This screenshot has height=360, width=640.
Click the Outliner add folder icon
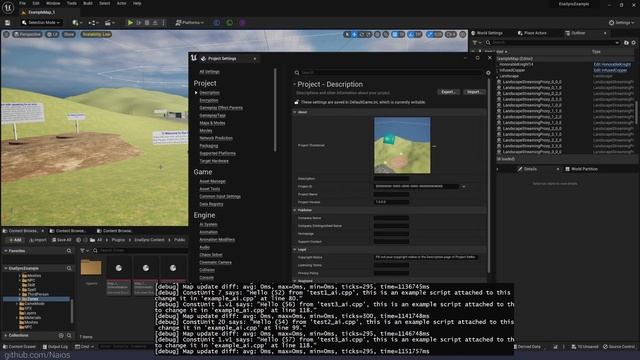626,42
